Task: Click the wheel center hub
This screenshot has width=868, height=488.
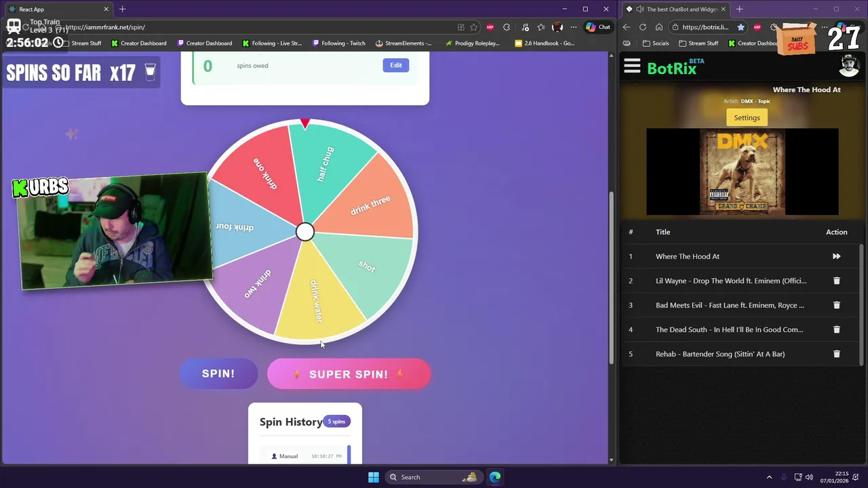Action: pyautogui.click(x=305, y=232)
